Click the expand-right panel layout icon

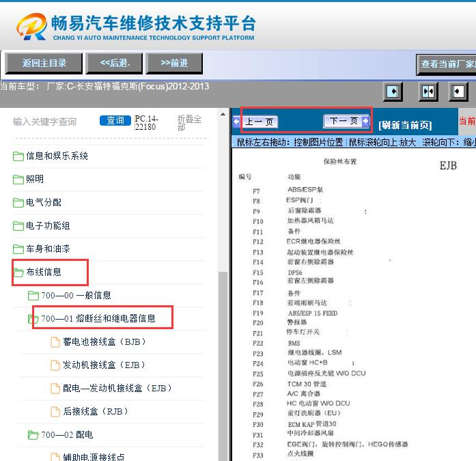click(393, 91)
